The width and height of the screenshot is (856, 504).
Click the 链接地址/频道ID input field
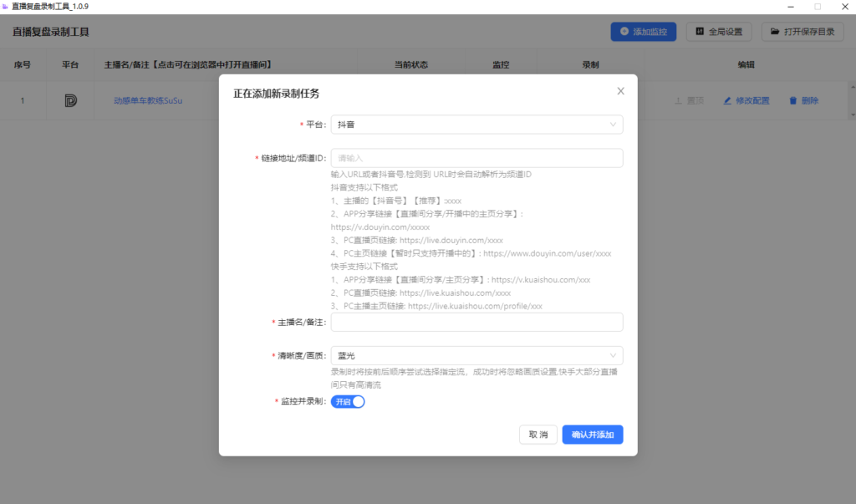click(x=476, y=158)
